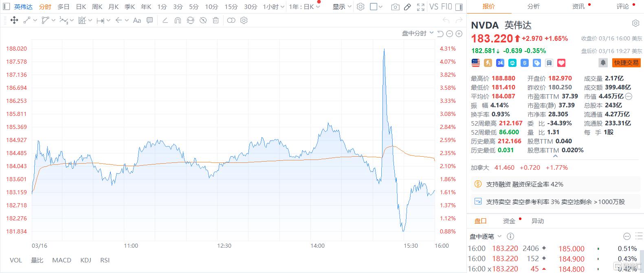
Task: Click the 11:00 time axis label
Action: 131,246
